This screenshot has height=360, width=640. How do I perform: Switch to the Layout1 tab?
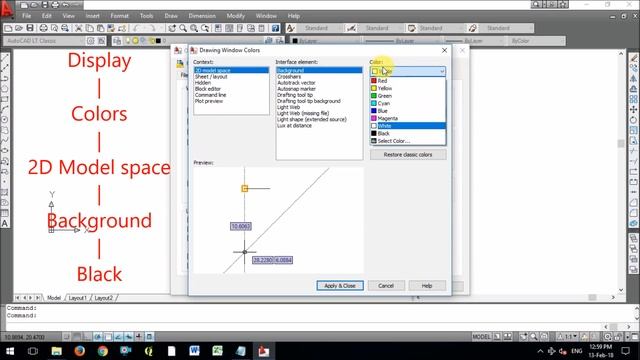tap(78, 298)
